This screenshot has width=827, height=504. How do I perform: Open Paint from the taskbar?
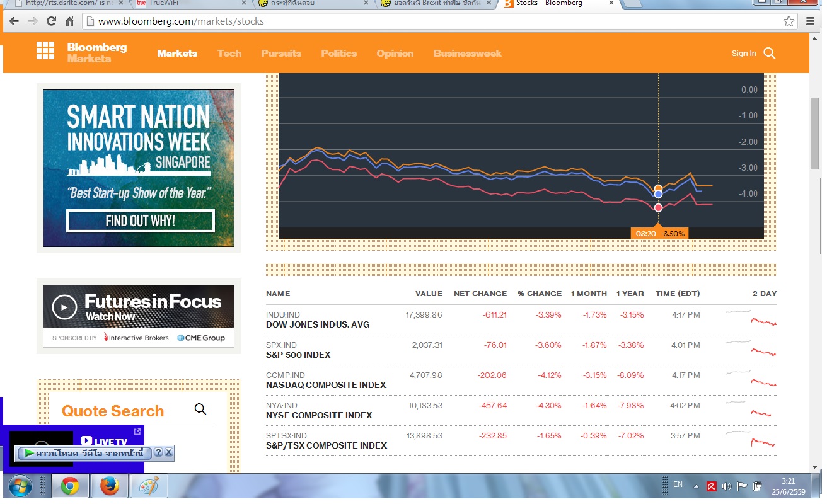pyautogui.click(x=149, y=486)
